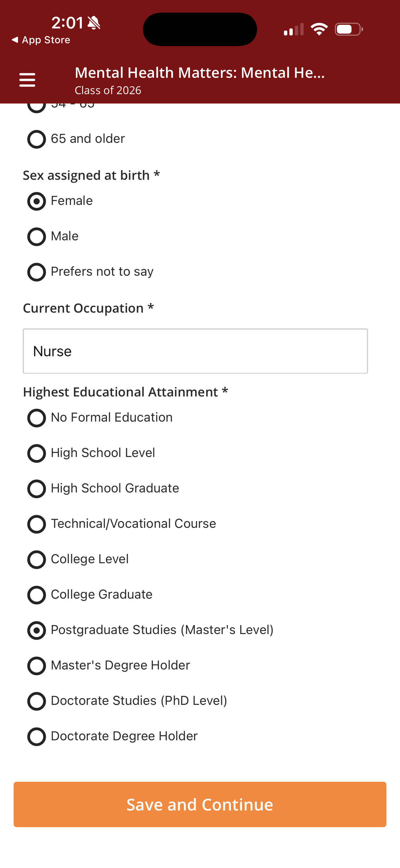Tap the battery indicator icon
Image resolution: width=400 pixels, height=868 pixels.
point(348,29)
